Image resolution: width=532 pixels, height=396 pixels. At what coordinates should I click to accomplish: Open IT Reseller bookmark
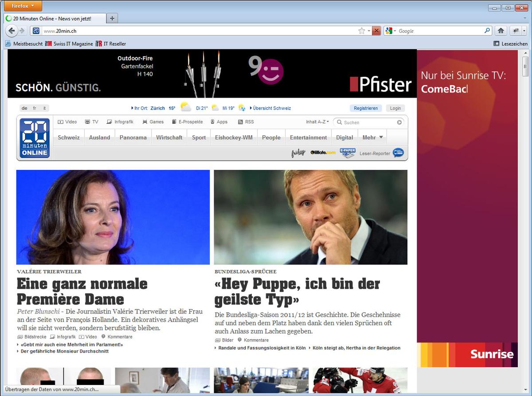click(x=111, y=43)
